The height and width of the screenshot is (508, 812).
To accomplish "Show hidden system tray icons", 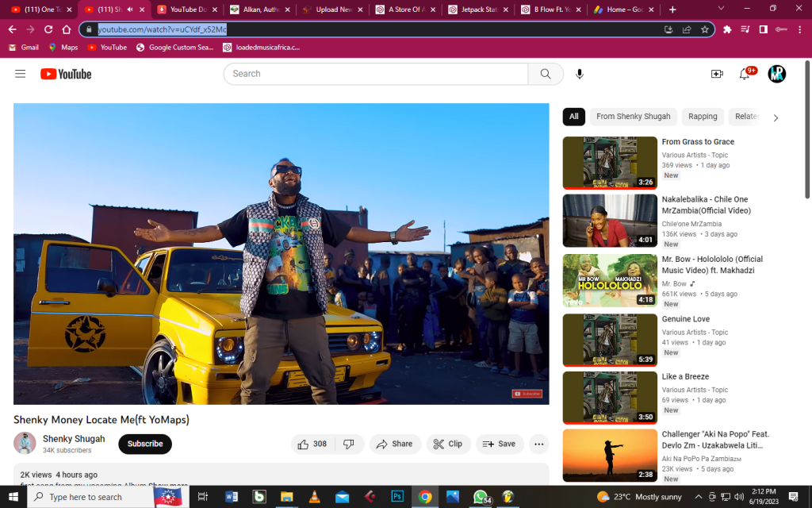I will click(x=698, y=497).
